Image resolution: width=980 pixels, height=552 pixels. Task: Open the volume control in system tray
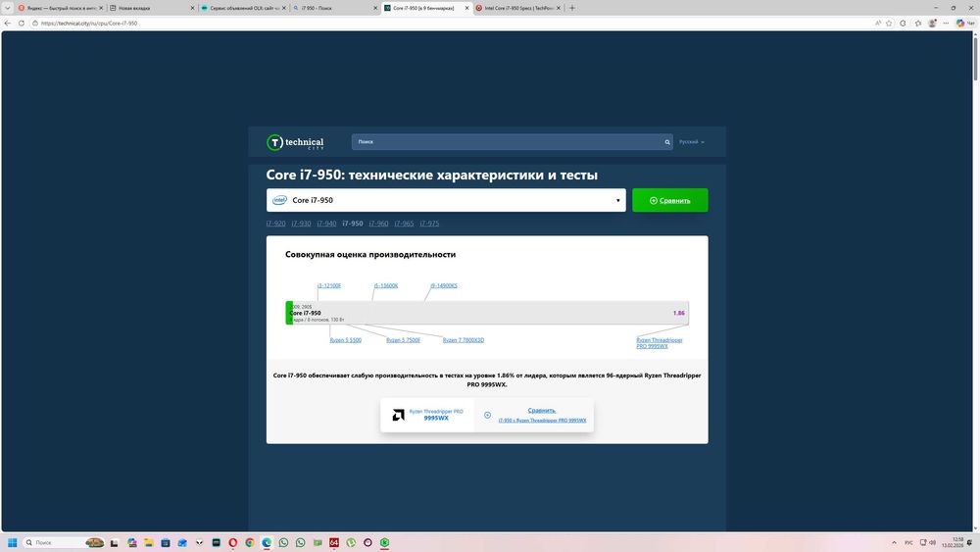932,542
